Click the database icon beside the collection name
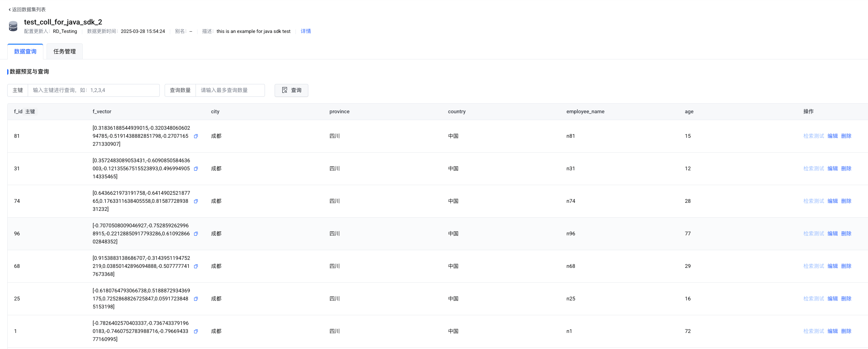This screenshot has width=868, height=349. [x=13, y=26]
